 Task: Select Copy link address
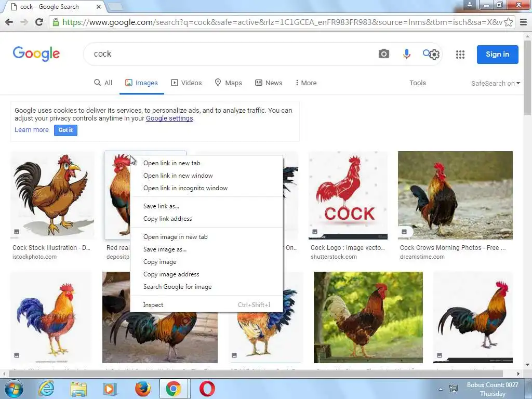(x=206, y=219)
